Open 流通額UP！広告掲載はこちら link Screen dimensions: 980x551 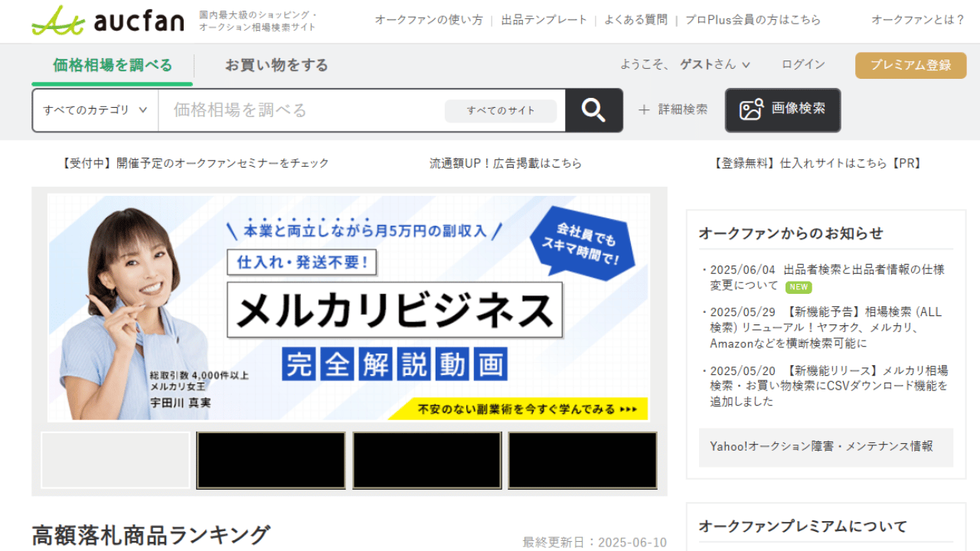505,163
